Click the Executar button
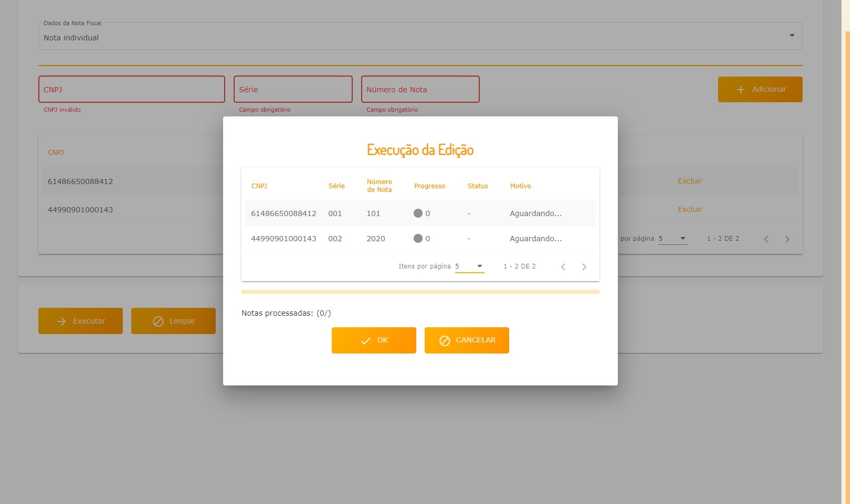The width and height of the screenshot is (853, 504). tap(80, 321)
